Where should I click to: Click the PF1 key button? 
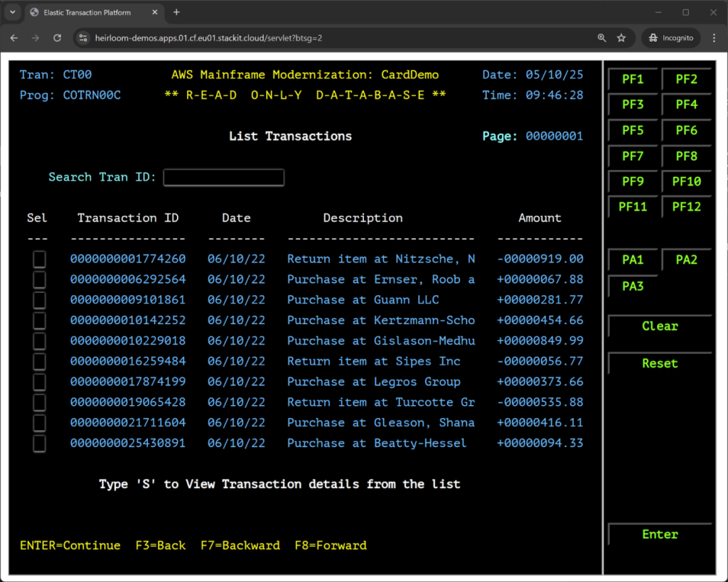[x=633, y=80]
